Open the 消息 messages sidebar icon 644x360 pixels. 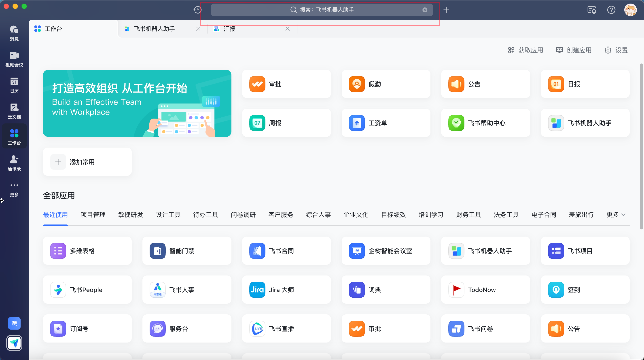click(x=14, y=33)
